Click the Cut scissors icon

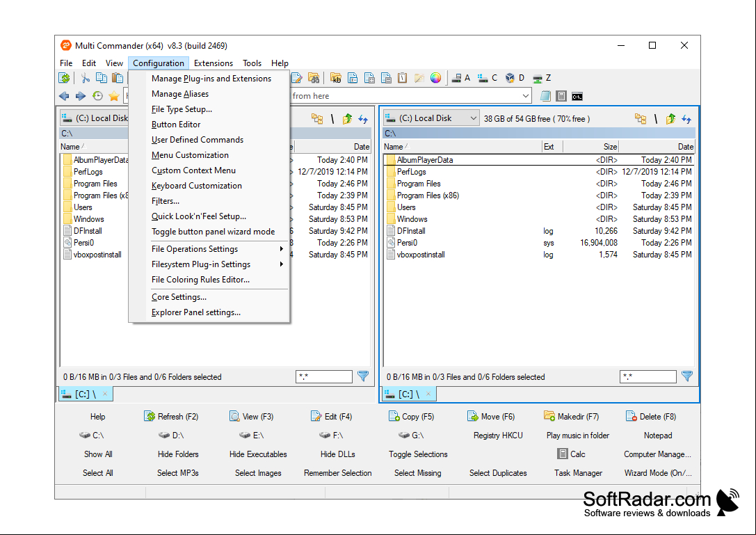click(x=86, y=78)
